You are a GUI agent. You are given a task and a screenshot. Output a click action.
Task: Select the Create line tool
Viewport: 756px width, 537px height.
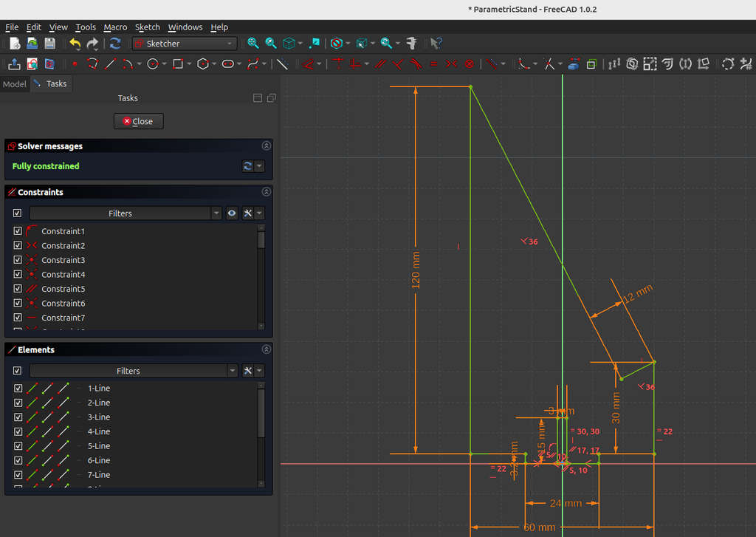(111, 64)
